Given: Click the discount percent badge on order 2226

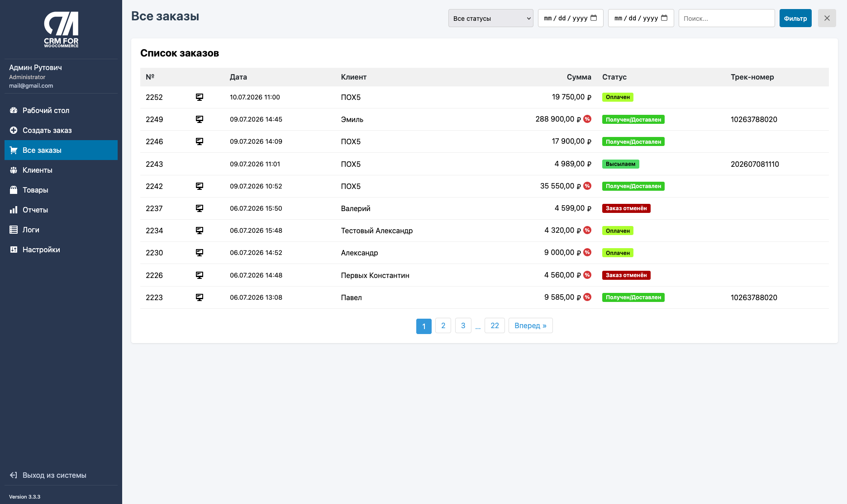Looking at the screenshot, I should (587, 275).
